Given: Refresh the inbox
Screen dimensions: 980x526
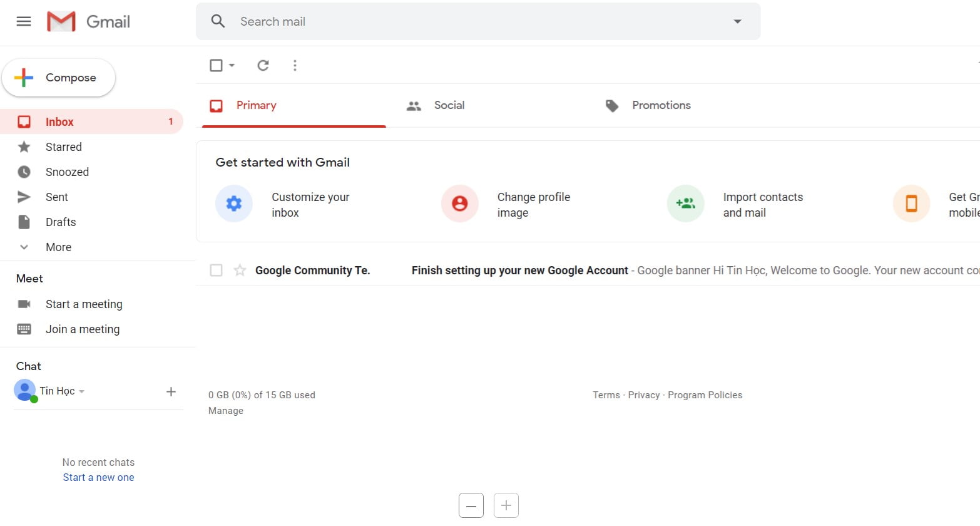Looking at the screenshot, I should coord(263,65).
